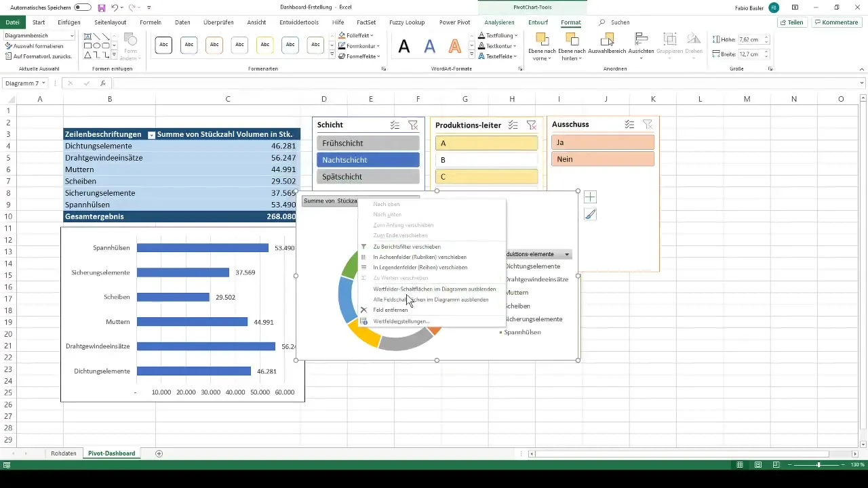Toggle multi-select in the Schicht slicer

[x=395, y=125]
